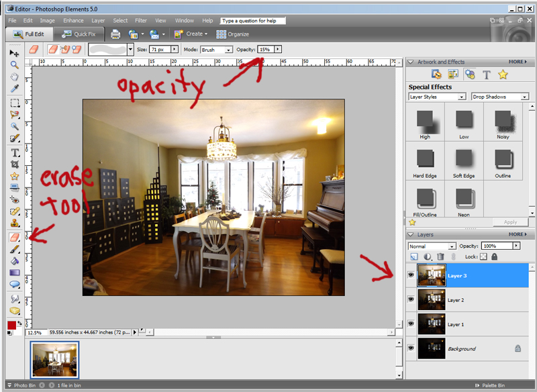
Task: Select the Cookie Cutter star tool
Action: point(14,176)
